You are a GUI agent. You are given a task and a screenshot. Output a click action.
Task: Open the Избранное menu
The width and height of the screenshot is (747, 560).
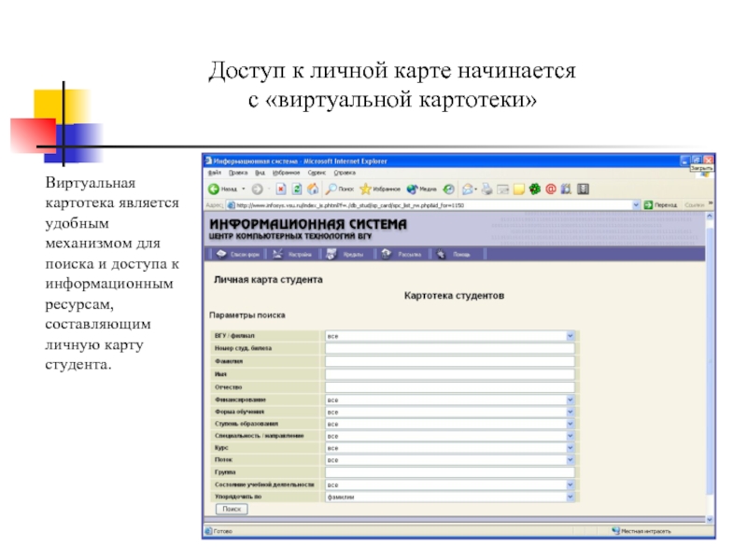286,173
